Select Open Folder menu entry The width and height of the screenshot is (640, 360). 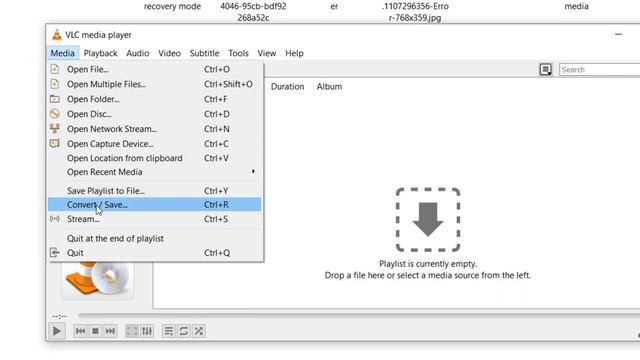(x=155, y=99)
